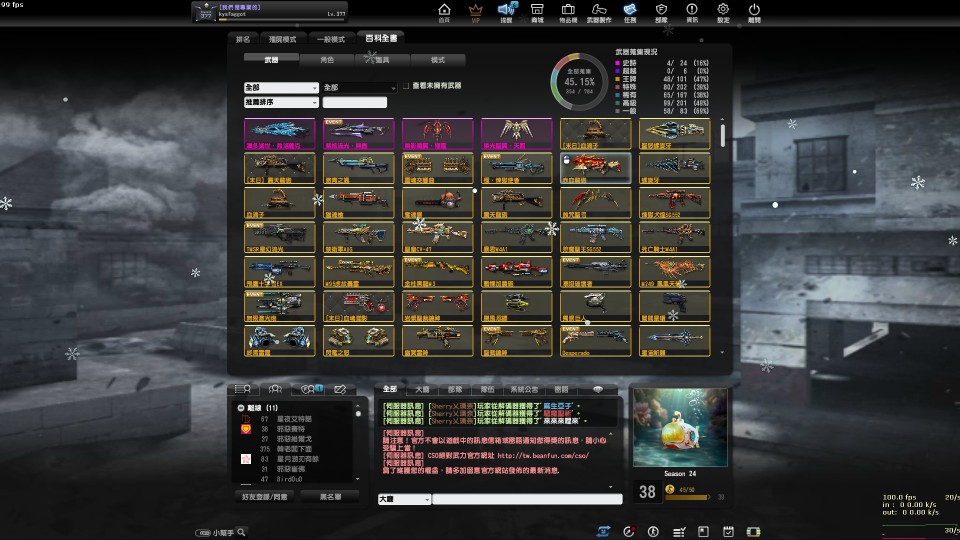Toggle the 查看未擁有武器 checkbox
The height and width of the screenshot is (540, 960).
point(407,87)
